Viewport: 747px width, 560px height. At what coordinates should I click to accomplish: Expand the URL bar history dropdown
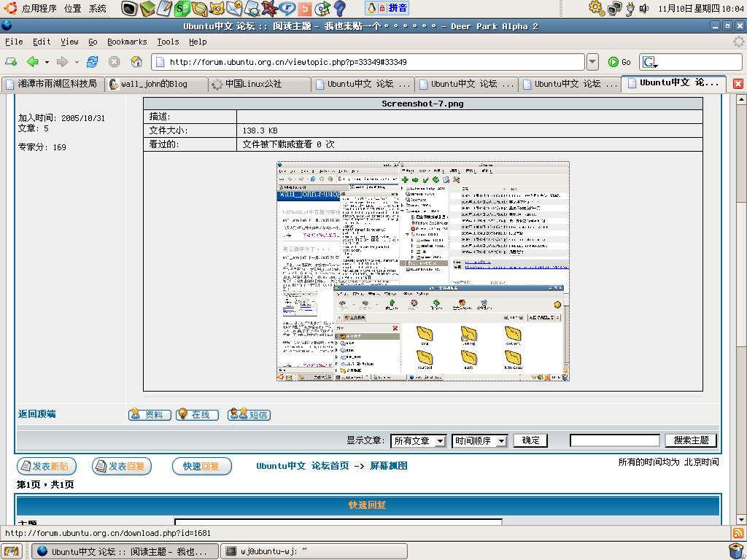[592, 62]
